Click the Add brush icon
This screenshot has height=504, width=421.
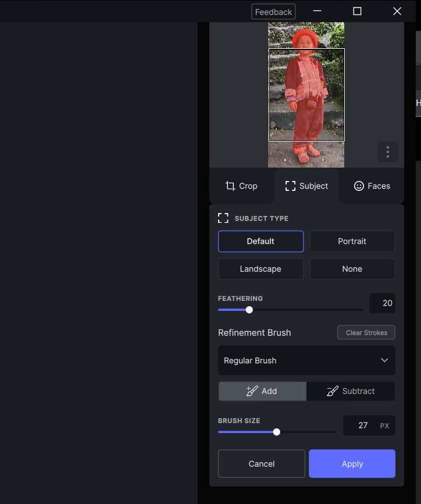(x=252, y=391)
